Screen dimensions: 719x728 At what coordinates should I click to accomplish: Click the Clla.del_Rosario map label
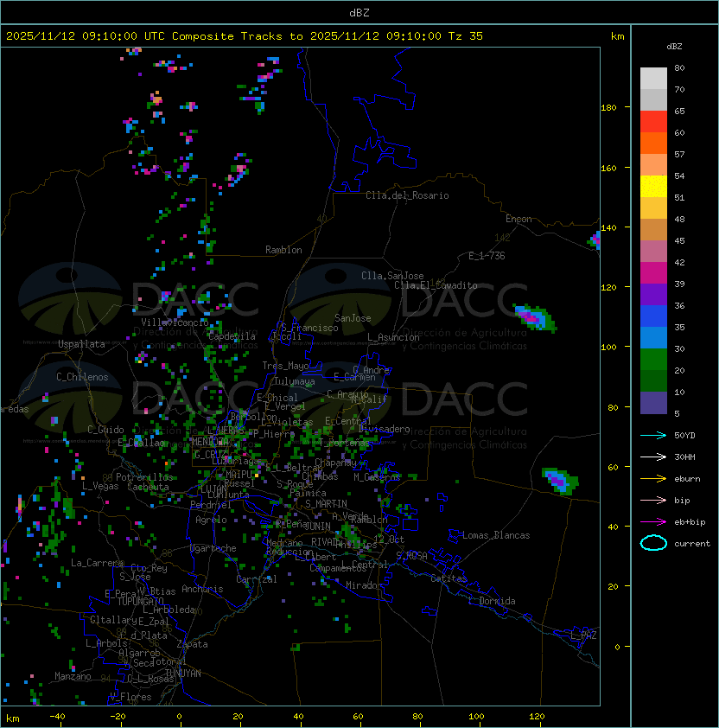[407, 195]
